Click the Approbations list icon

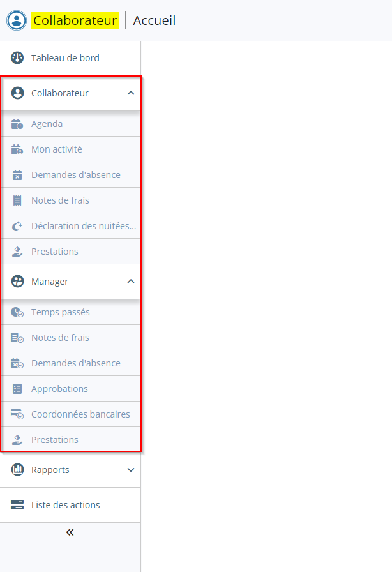(17, 389)
